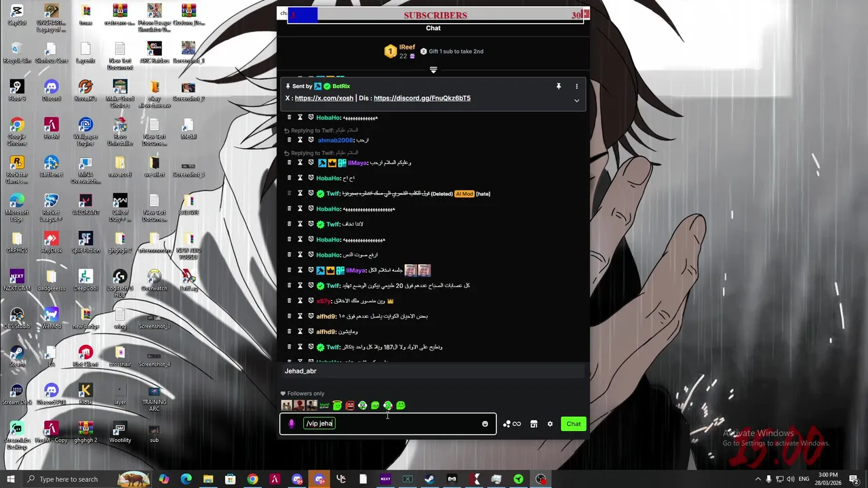Select Wallpaper Engine desktop icon

tap(85, 132)
